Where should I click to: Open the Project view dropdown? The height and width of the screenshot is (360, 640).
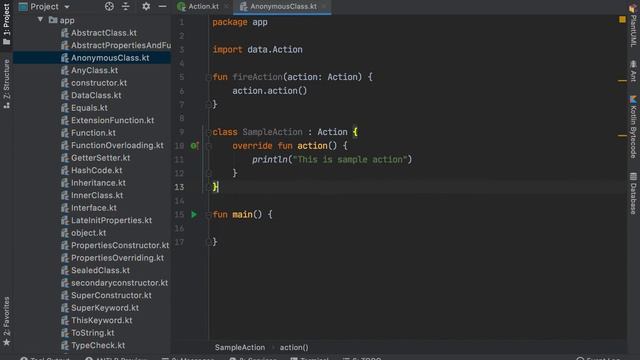pyautogui.click(x=44, y=7)
